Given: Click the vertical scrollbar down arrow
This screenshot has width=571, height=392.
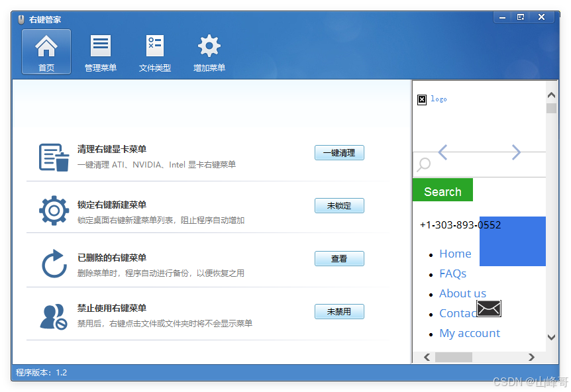Looking at the screenshot, I should [551, 338].
